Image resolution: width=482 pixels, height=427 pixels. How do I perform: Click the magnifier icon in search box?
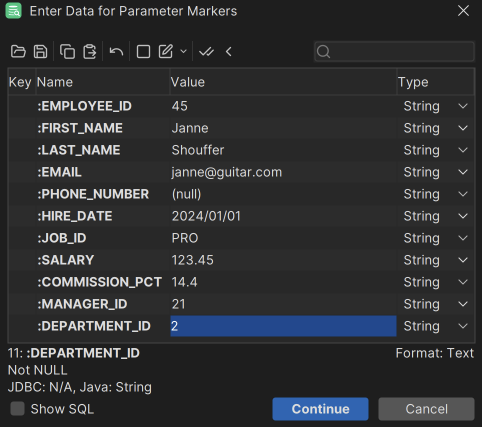tap(323, 52)
